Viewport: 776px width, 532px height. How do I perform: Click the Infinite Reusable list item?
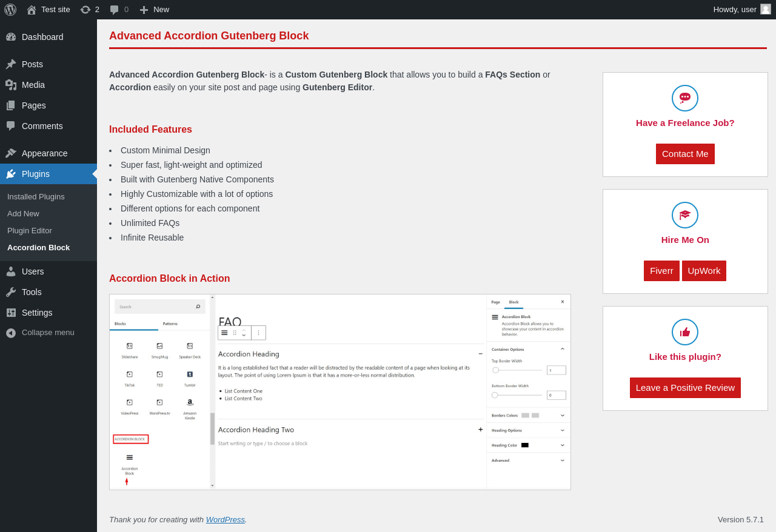tap(152, 238)
